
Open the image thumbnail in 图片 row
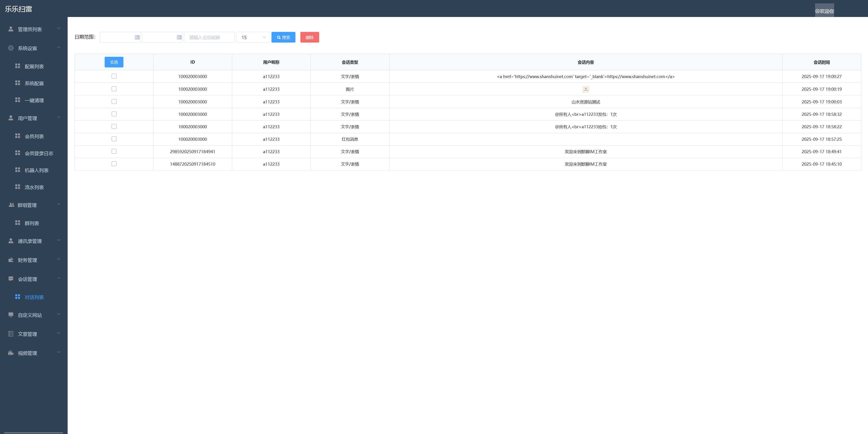click(586, 89)
